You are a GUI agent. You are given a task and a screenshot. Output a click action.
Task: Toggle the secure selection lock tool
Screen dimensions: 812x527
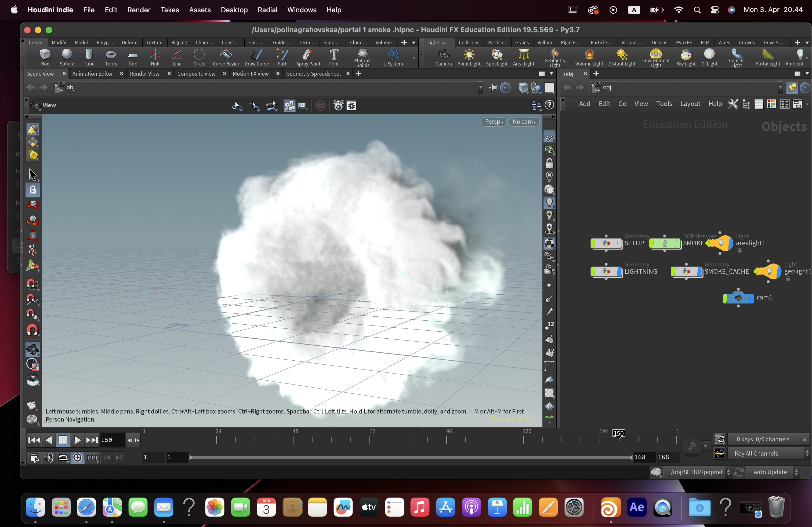(x=33, y=190)
